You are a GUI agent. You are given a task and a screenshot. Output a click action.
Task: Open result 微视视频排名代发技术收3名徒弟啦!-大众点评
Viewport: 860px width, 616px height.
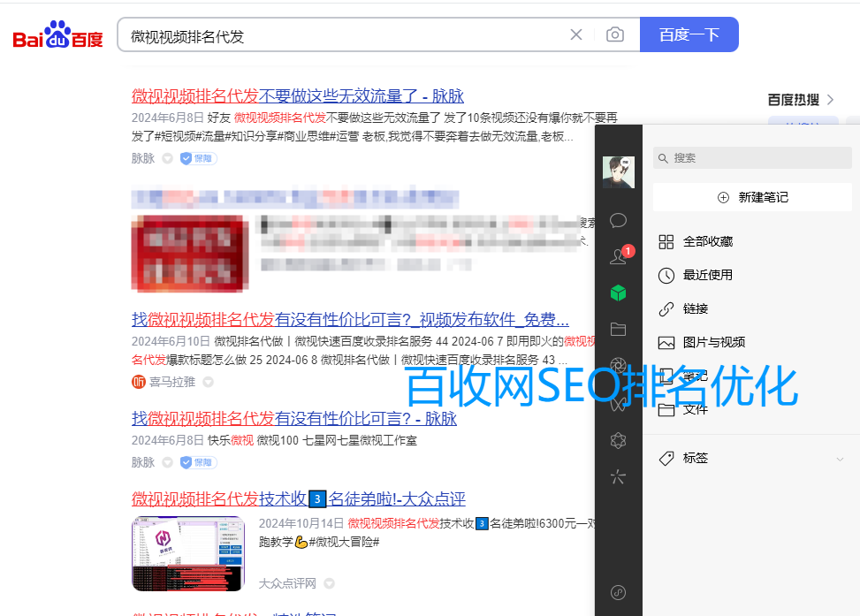(299, 499)
